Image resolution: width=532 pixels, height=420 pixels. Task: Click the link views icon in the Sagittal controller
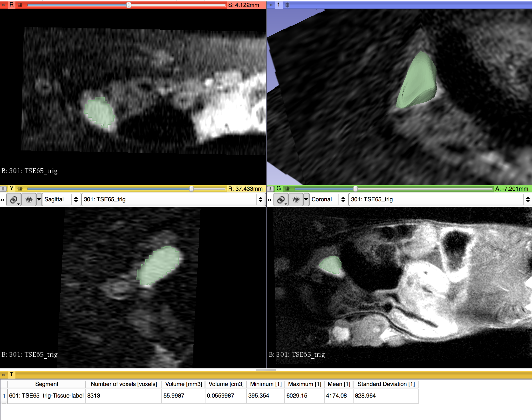click(14, 199)
